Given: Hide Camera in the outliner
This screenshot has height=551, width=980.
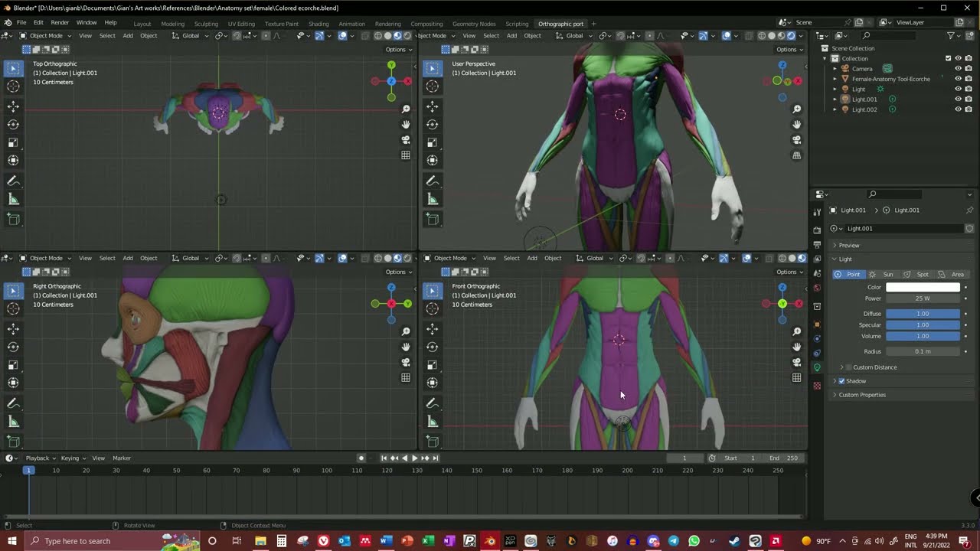Looking at the screenshot, I should 958,69.
